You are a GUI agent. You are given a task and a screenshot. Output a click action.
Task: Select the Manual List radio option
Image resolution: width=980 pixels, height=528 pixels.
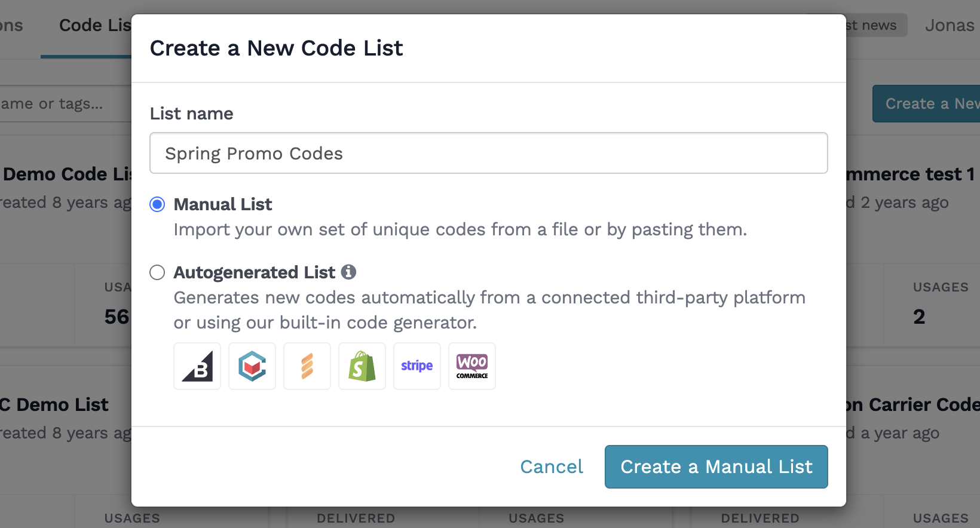click(157, 205)
